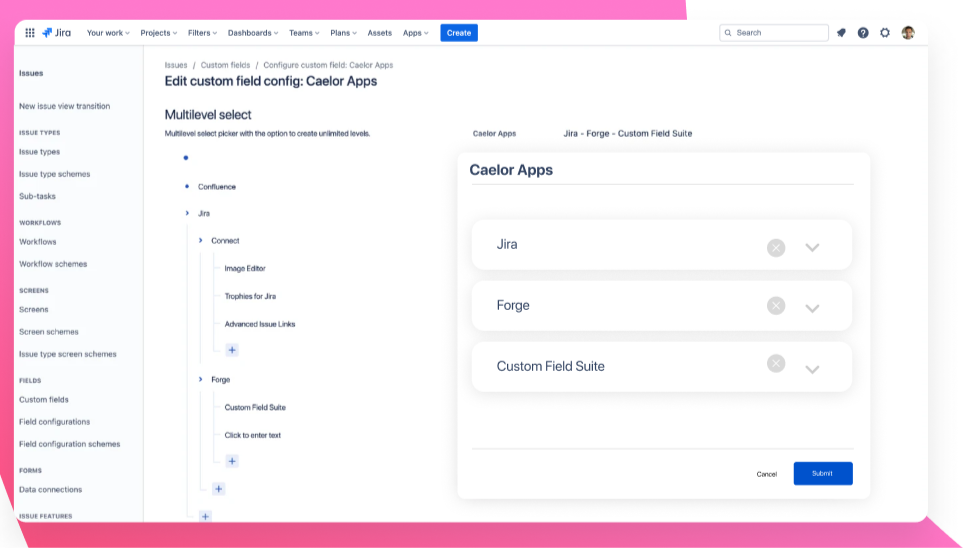This screenshot has width=963, height=548.
Task: Open the Forge dropdown chevron in preview
Action: [x=812, y=308]
